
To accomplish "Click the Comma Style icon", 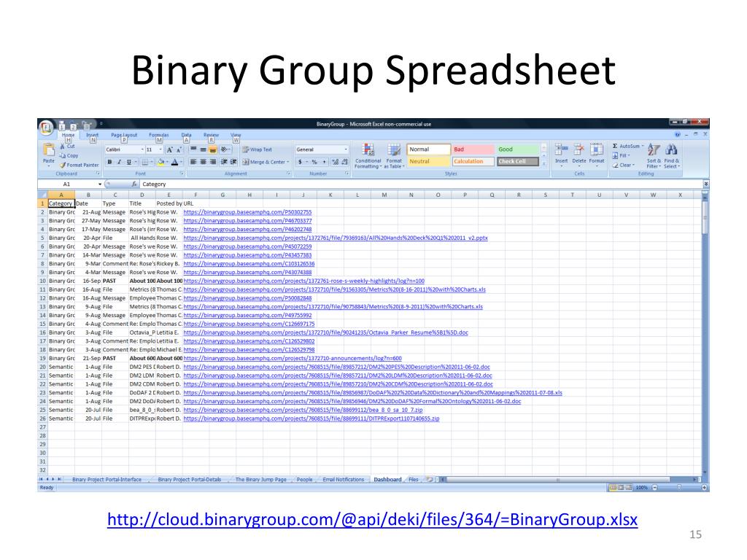I will pyautogui.click(x=325, y=162).
